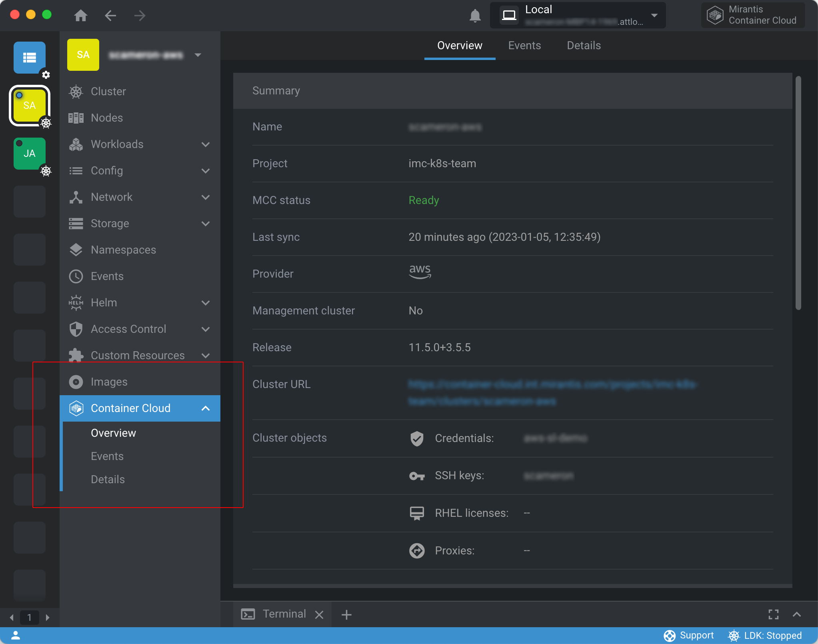This screenshot has height=644, width=818.
Task: Click the Helm section icon
Action: point(76,302)
